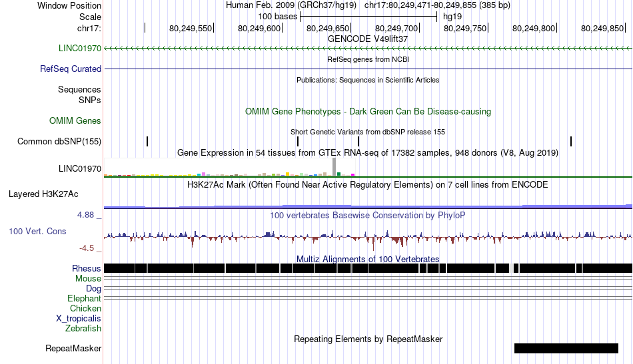This screenshot has width=633, height=364.
Task: Click Publications: Sequences in Scientific Articles title
Action: [x=368, y=80]
